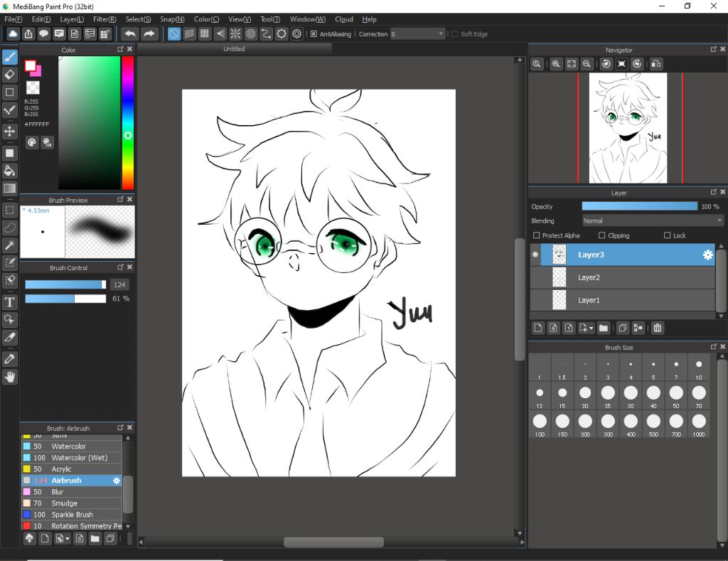Toggle the AntiAliasing checkbox

point(314,34)
